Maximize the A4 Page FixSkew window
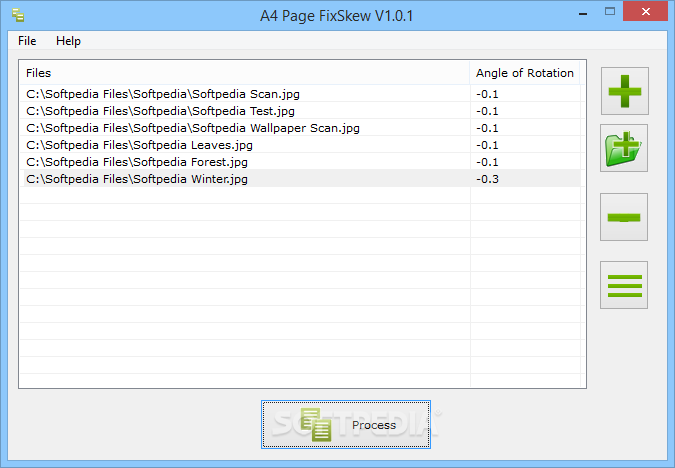The image size is (675, 468). point(610,12)
